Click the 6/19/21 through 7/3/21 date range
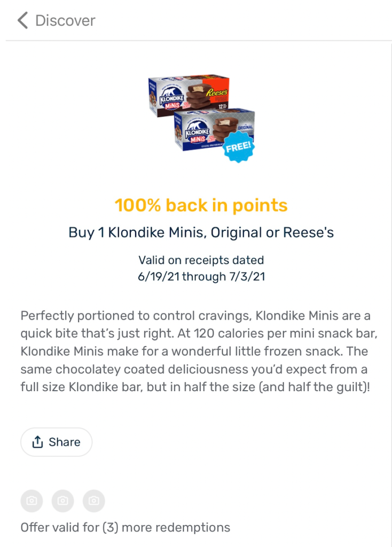 pyautogui.click(x=201, y=277)
